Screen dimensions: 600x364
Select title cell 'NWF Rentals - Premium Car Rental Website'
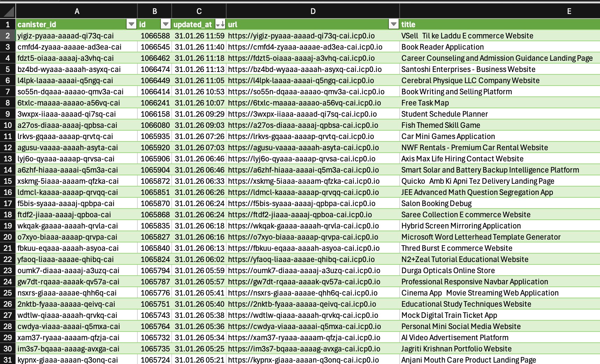click(x=500, y=147)
